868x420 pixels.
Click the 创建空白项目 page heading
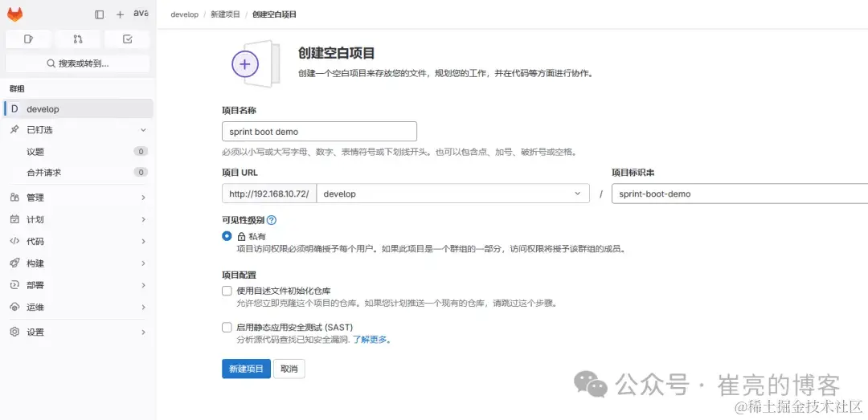point(337,53)
